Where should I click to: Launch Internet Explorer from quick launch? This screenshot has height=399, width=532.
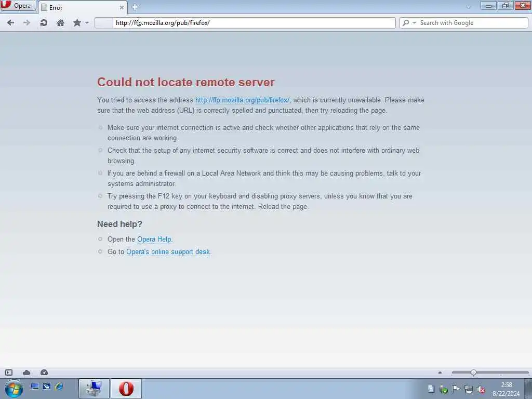(x=59, y=387)
